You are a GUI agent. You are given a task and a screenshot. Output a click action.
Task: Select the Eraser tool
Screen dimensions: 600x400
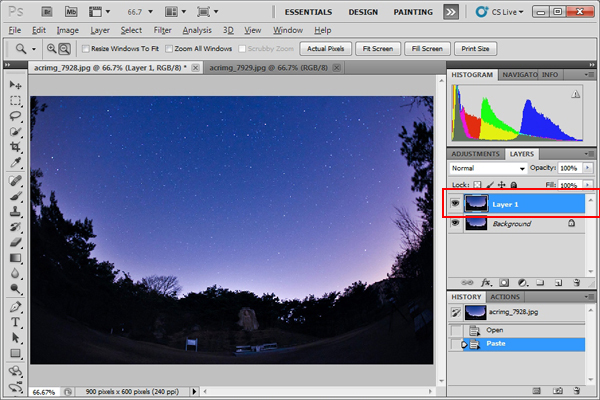(15, 242)
